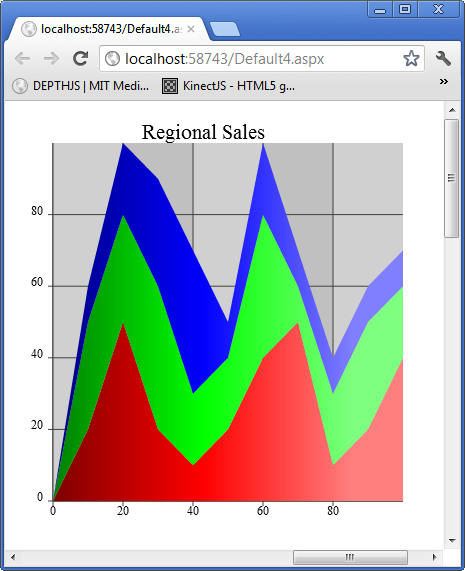
Task: Click the Forward navigation arrow
Action: click(x=51, y=59)
